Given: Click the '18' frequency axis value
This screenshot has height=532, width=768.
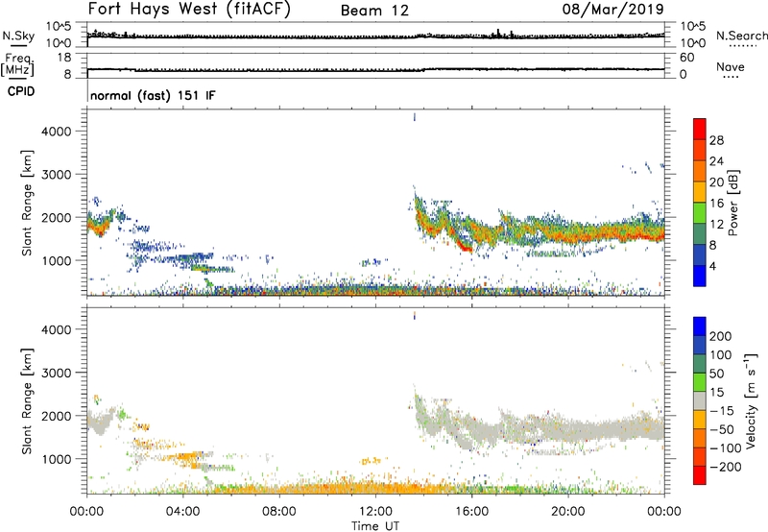Looking at the screenshot, I should [x=63, y=58].
